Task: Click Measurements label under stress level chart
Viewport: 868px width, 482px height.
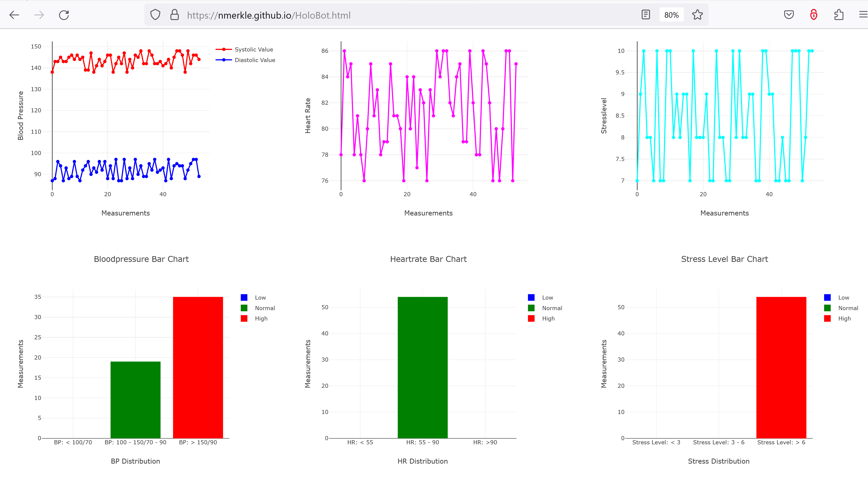Action: click(x=724, y=213)
